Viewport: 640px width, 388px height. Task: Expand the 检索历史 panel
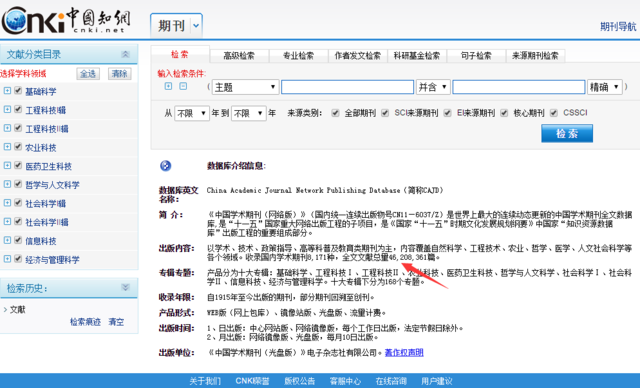tap(125, 288)
